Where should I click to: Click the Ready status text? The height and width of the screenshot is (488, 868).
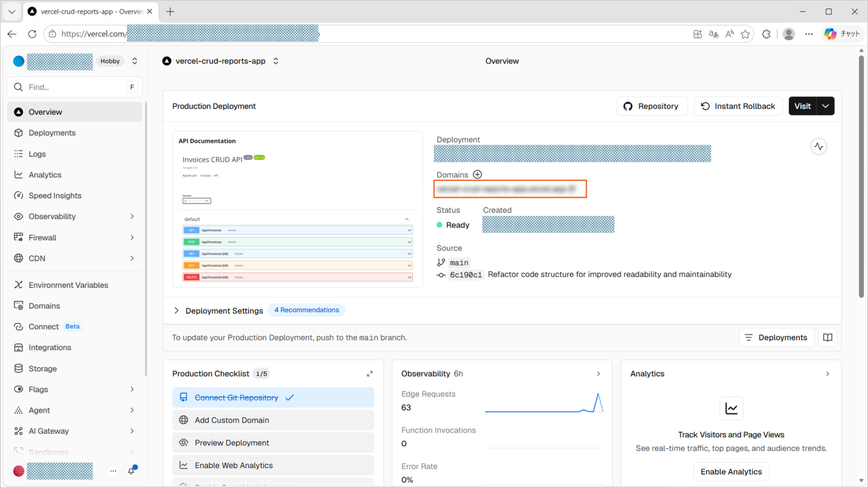click(458, 225)
